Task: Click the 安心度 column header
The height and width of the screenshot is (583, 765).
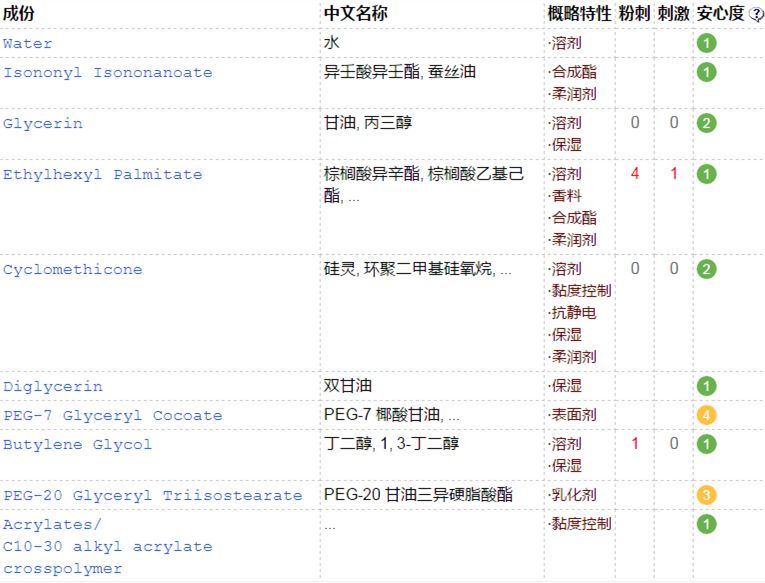Action: click(x=721, y=13)
